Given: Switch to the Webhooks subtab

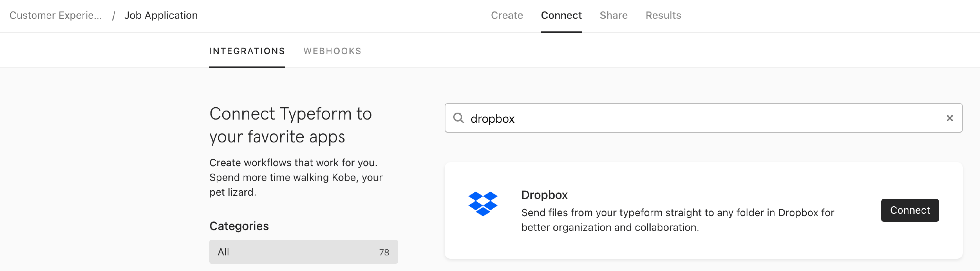Looking at the screenshot, I should click(x=332, y=51).
